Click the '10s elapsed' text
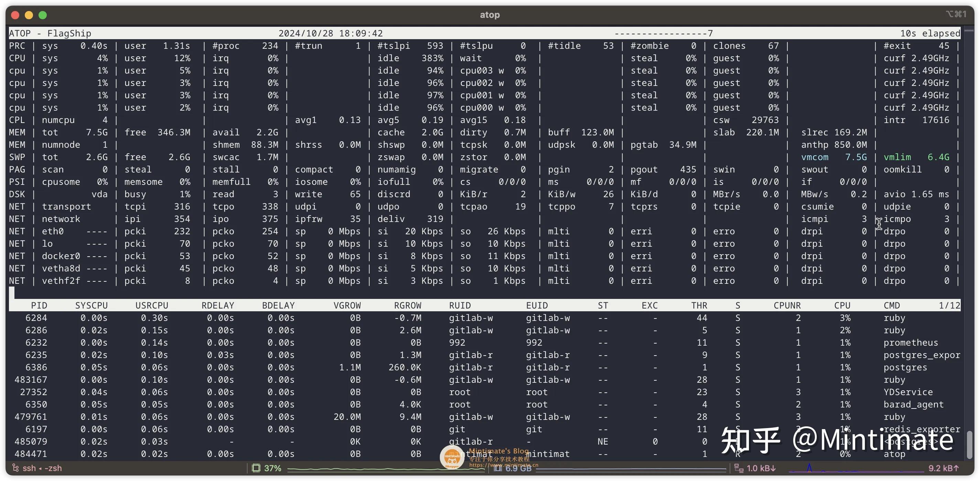The height and width of the screenshot is (481, 980). [x=930, y=33]
